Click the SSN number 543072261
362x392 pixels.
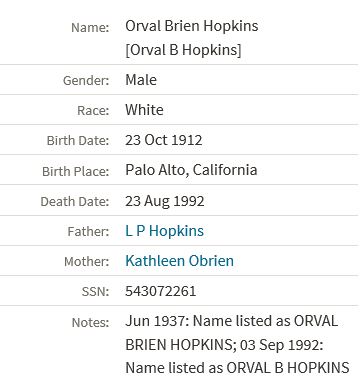[x=161, y=291]
